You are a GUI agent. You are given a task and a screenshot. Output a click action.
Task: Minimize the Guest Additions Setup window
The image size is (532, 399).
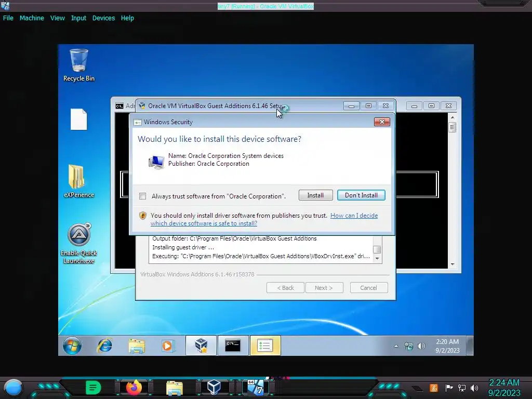click(x=351, y=106)
